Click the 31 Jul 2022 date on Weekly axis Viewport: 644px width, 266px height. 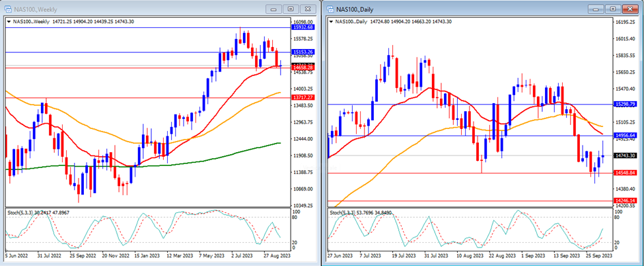click(49, 255)
